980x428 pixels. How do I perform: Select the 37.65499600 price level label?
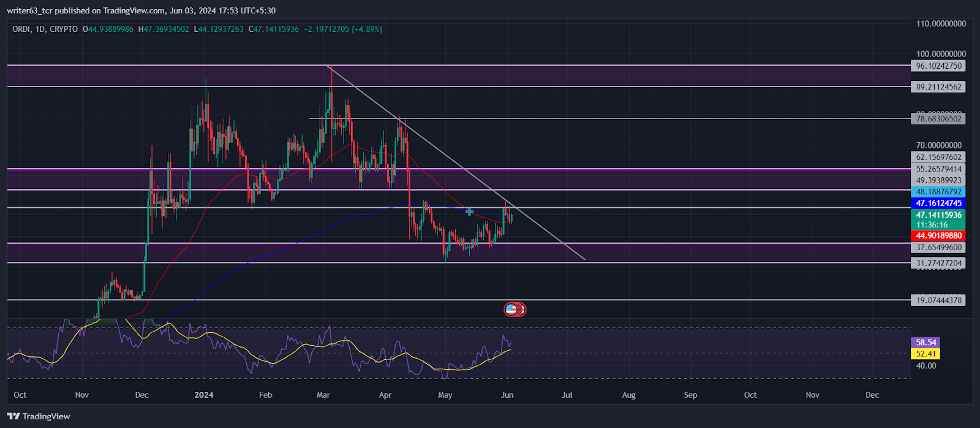point(939,248)
